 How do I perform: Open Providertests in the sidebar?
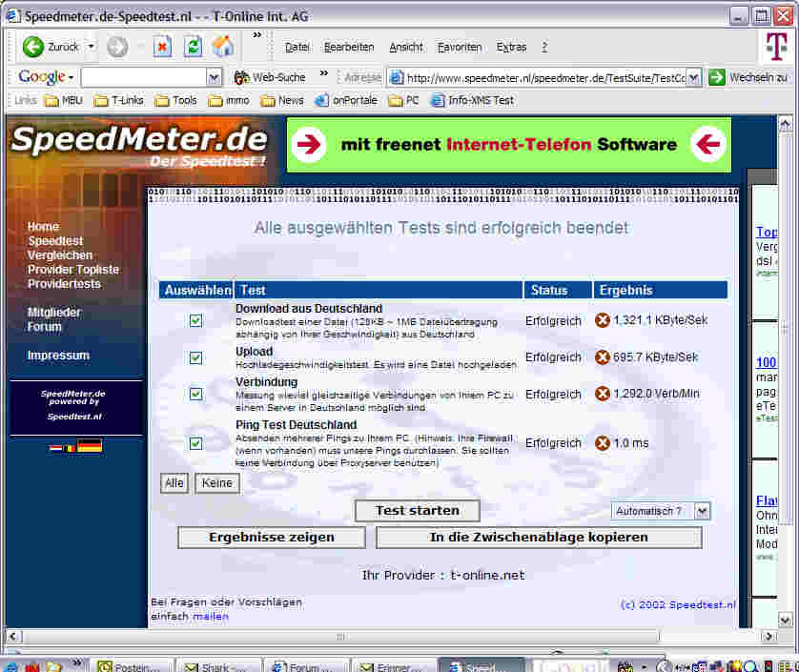pyautogui.click(x=64, y=284)
